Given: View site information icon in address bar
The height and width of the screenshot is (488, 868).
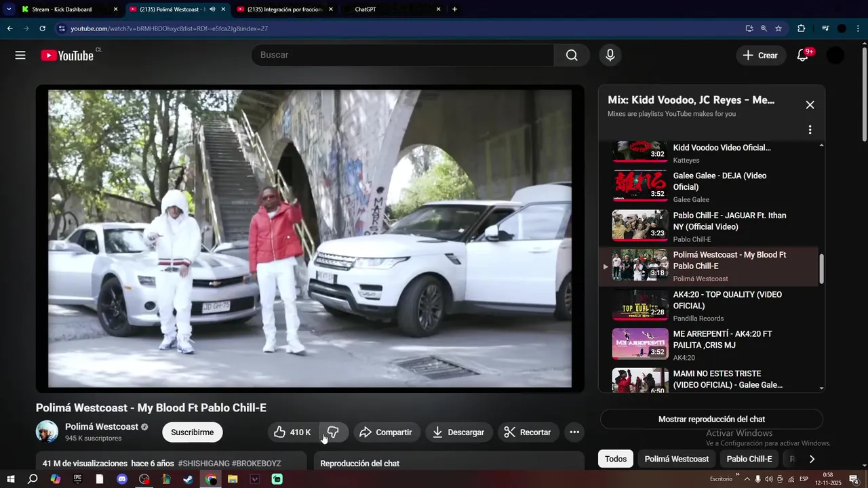Looking at the screenshot, I should point(62,28).
